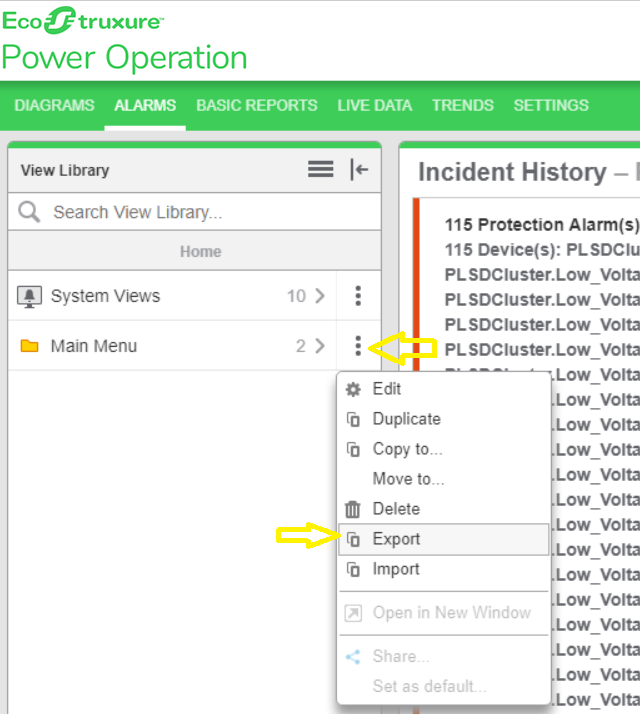This screenshot has width=640, height=714.
Task: Click the Edit gear icon
Action: (352, 389)
